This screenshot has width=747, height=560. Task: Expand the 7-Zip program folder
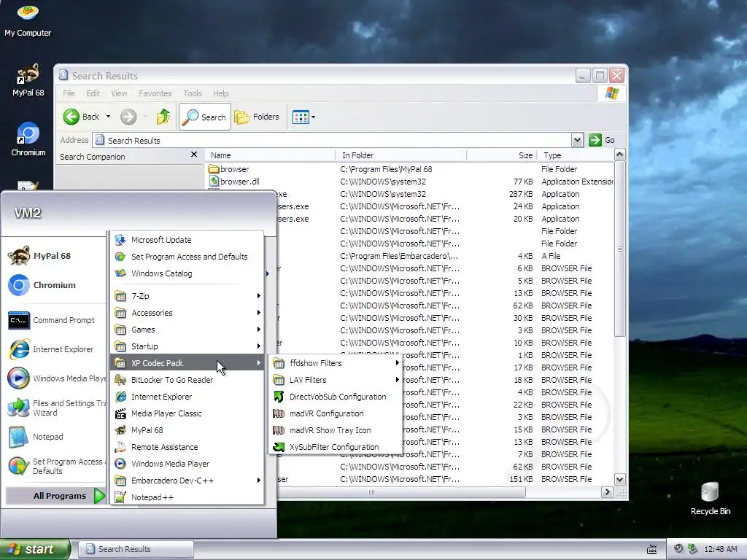pos(187,296)
